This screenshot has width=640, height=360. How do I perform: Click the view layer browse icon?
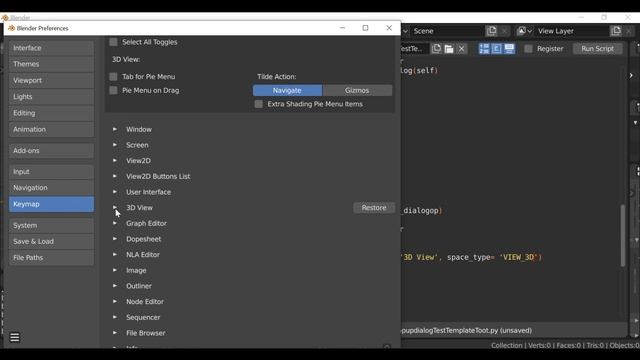(524, 31)
